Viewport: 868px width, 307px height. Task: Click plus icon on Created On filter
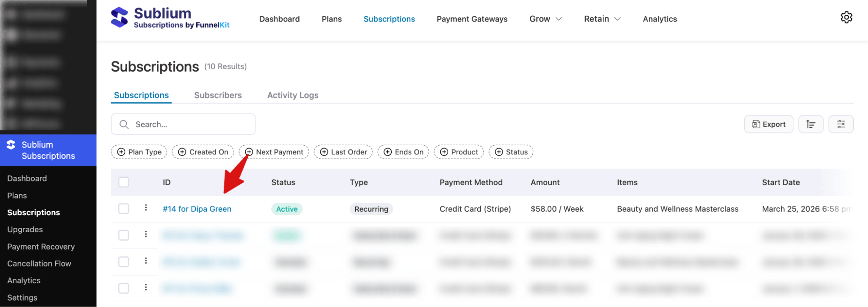click(182, 152)
